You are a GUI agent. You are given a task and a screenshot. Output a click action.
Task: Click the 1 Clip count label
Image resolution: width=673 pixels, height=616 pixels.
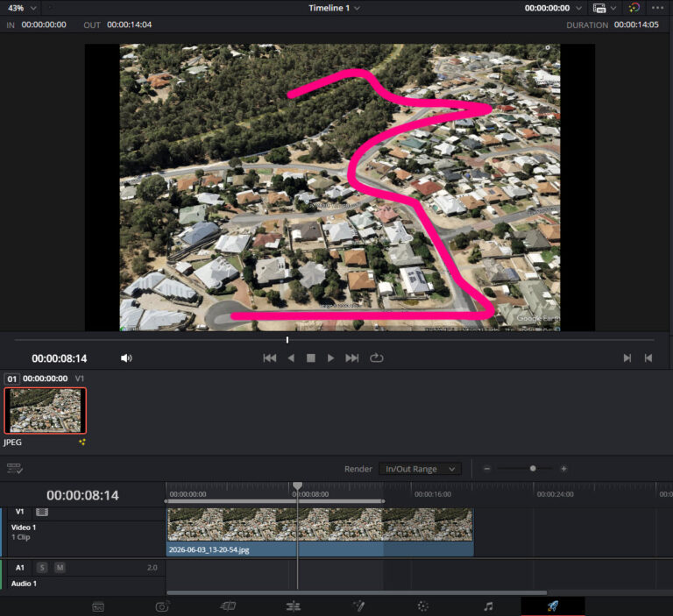pyautogui.click(x=21, y=537)
